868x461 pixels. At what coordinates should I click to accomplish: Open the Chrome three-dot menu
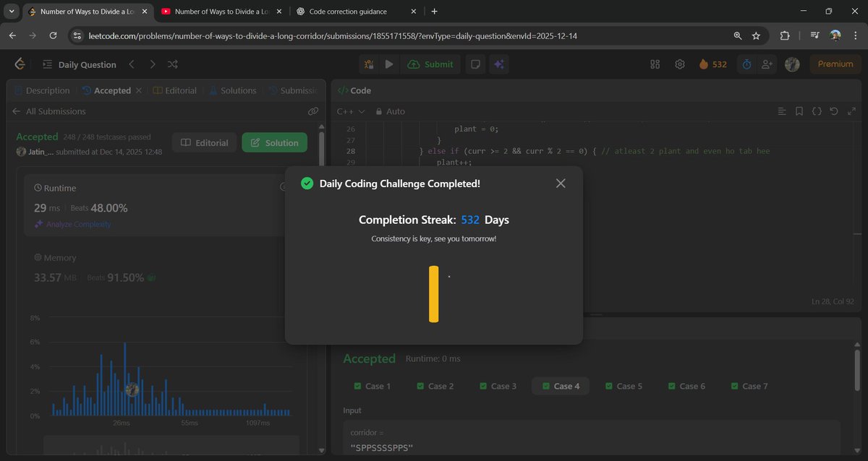tap(854, 35)
